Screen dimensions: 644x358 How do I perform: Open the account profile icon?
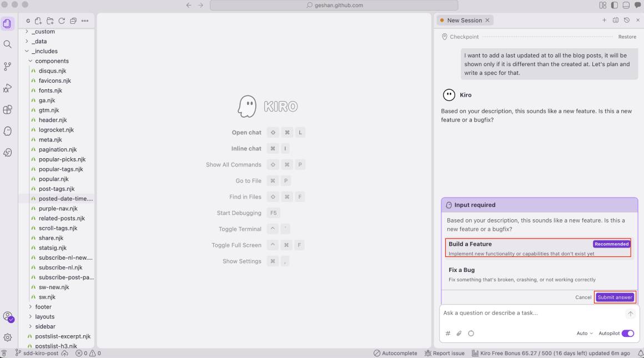[x=8, y=316]
